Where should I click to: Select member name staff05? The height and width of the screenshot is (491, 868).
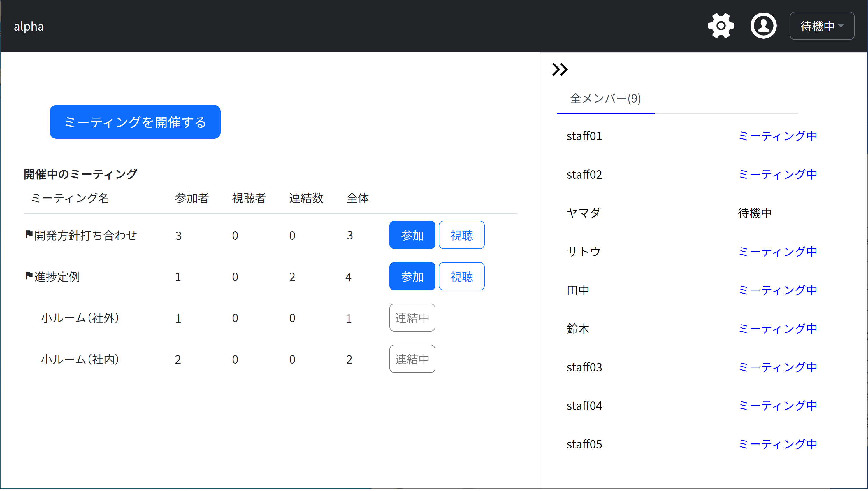[584, 444]
